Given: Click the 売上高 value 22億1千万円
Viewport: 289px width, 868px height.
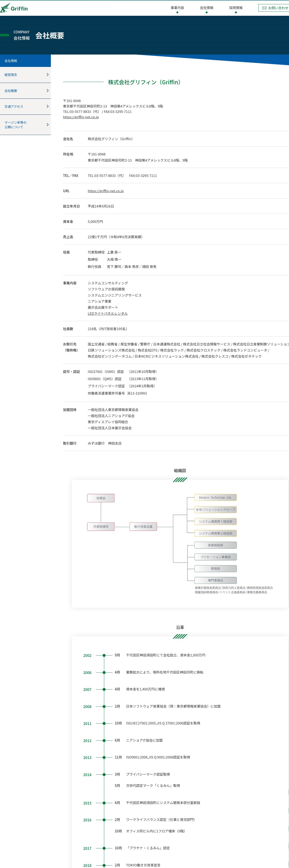Looking at the screenshot, I should [x=116, y=237].
